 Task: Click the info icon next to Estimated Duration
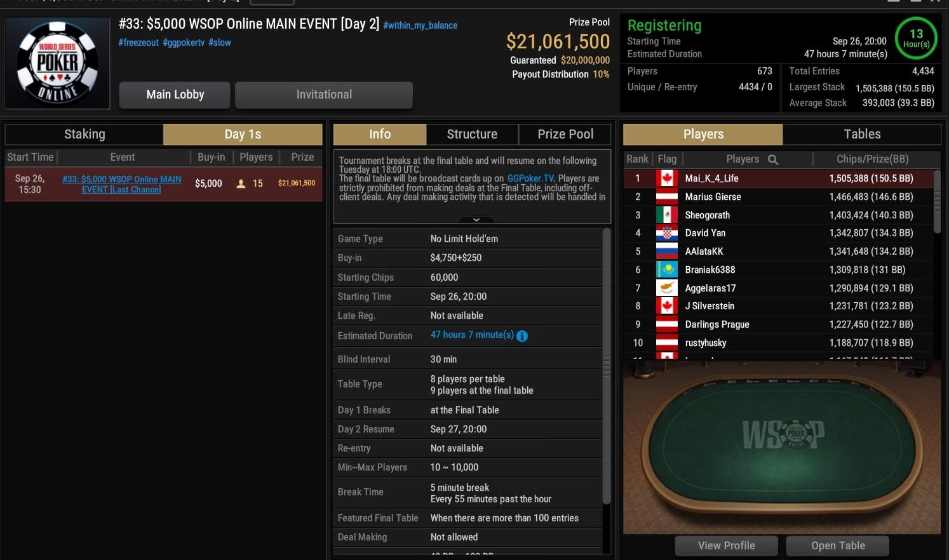522,336
